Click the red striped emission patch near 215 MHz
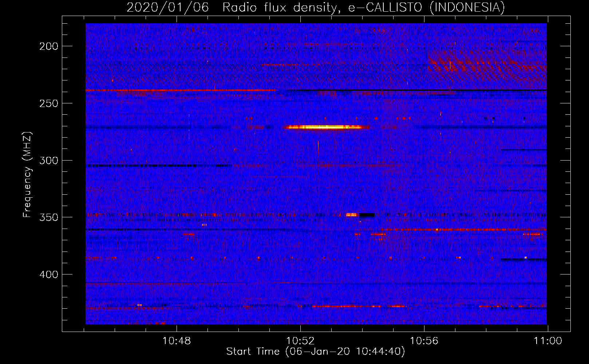This screenshot has height=364, width=589. pos(487,67)
